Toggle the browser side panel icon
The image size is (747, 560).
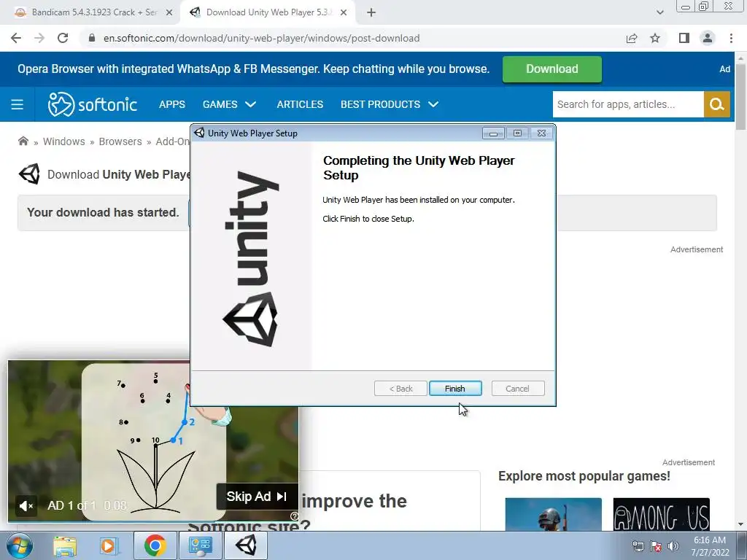[684, 38]
